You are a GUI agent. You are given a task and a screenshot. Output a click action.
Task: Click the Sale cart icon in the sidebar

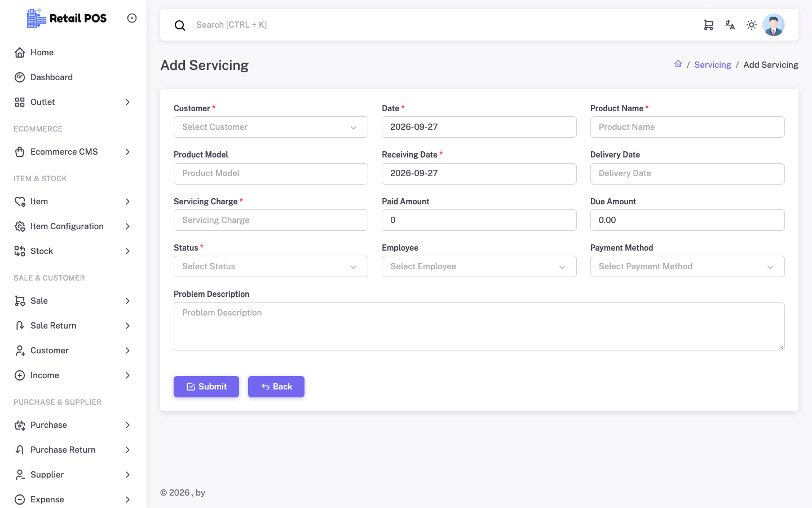pyautogui.click(x=20, y=301)
